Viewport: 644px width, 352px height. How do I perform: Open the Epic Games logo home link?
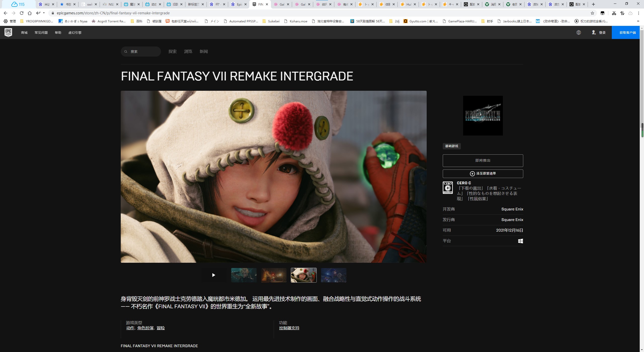8,32
